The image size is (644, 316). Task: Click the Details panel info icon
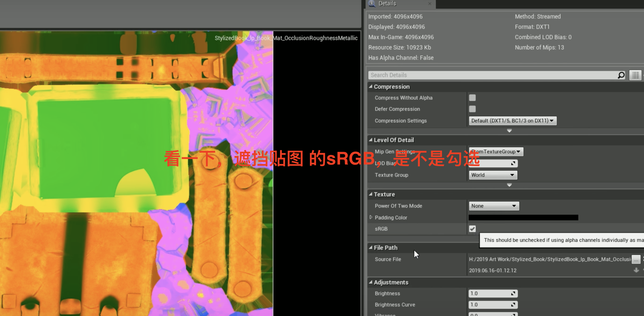pyautogui.click(x=372, y=3)
